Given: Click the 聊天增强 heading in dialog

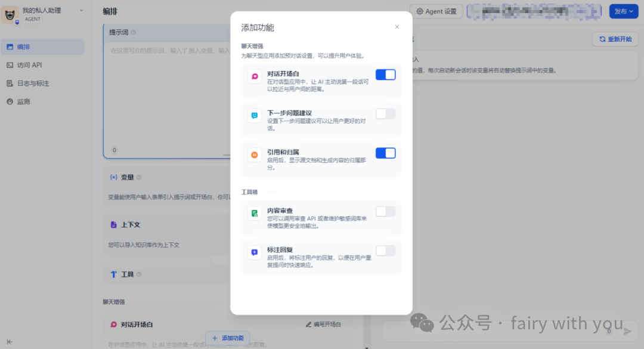Looking at the screenshot, I should tap(252, 47).
